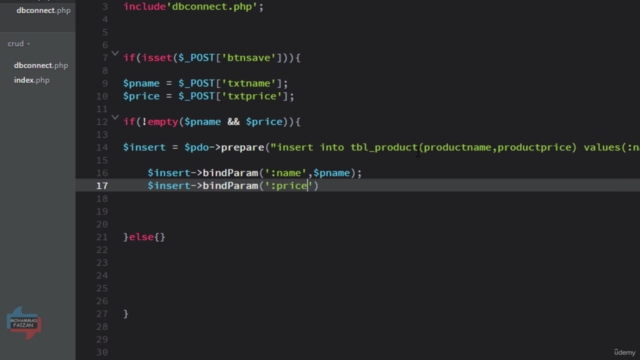The image size is (640, 360).
Task: Collapse the fold arrow at line 7
Action: click(x=115, y=53)
